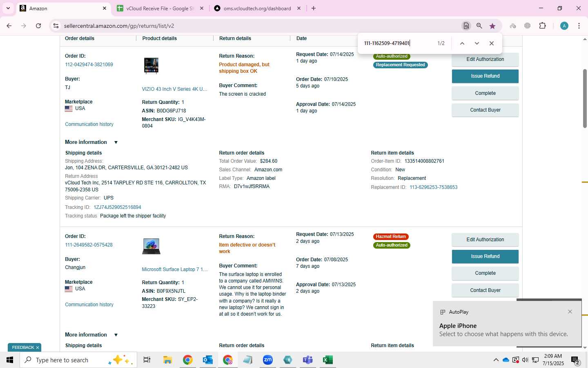Open the Windows notification center

click(x=575, y=360)
